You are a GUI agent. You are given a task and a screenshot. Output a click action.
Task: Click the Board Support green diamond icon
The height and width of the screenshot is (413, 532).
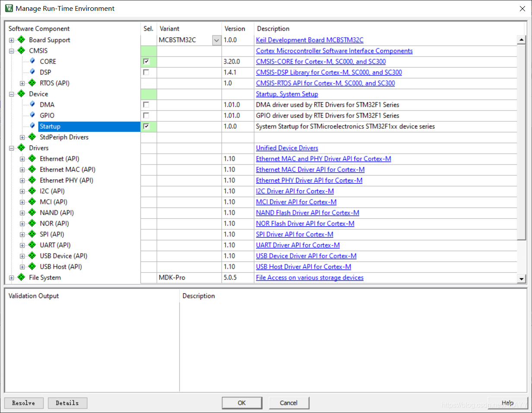tap(22, 40)
